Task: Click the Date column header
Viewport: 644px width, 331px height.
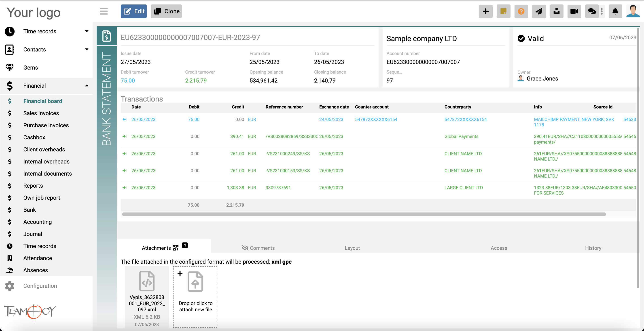Action: [x=136, y=107]
